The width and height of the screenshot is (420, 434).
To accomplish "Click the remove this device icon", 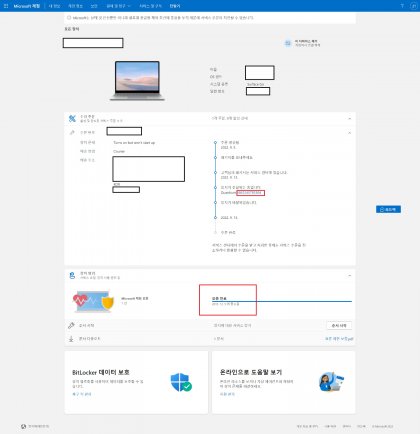I will click(x=288, y=43).
